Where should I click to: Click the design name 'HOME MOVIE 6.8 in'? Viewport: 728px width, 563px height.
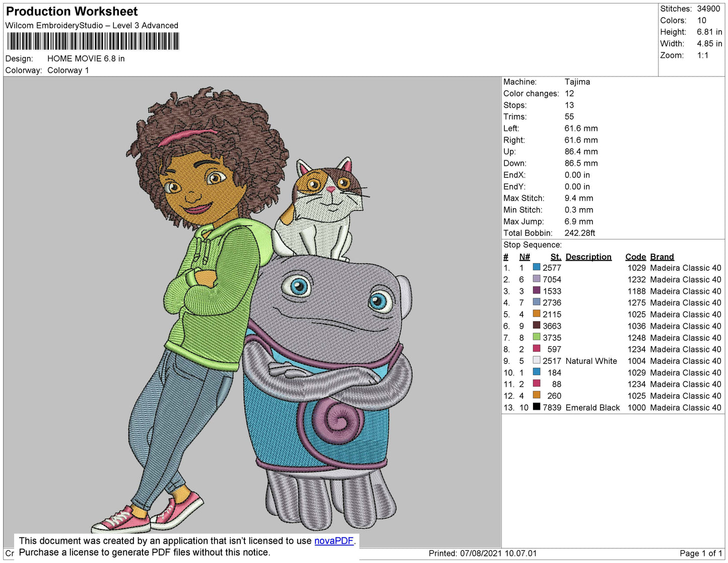click(86, 58)
